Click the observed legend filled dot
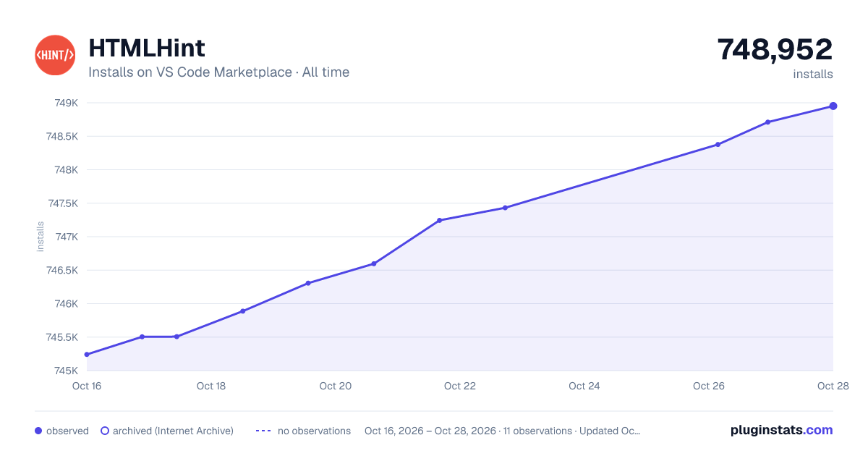Image resolution: width=868 pixels, height=456 pixels. 38,431
